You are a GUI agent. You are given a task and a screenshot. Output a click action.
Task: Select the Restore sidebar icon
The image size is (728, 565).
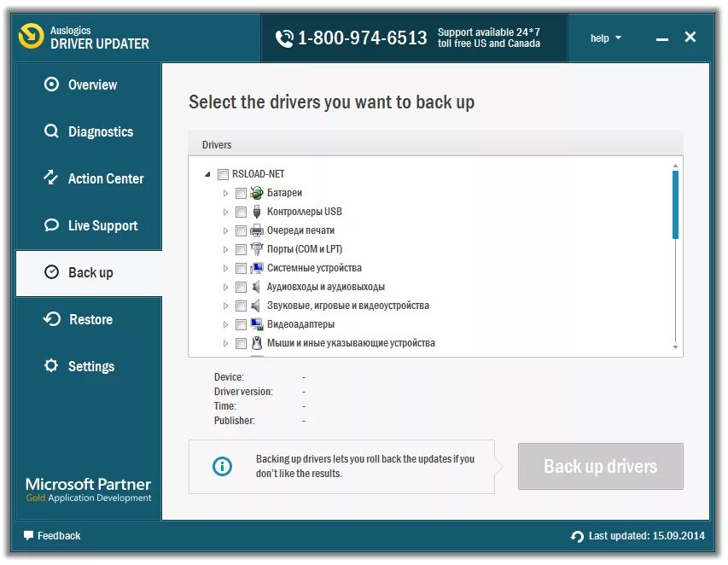[51, 319]
